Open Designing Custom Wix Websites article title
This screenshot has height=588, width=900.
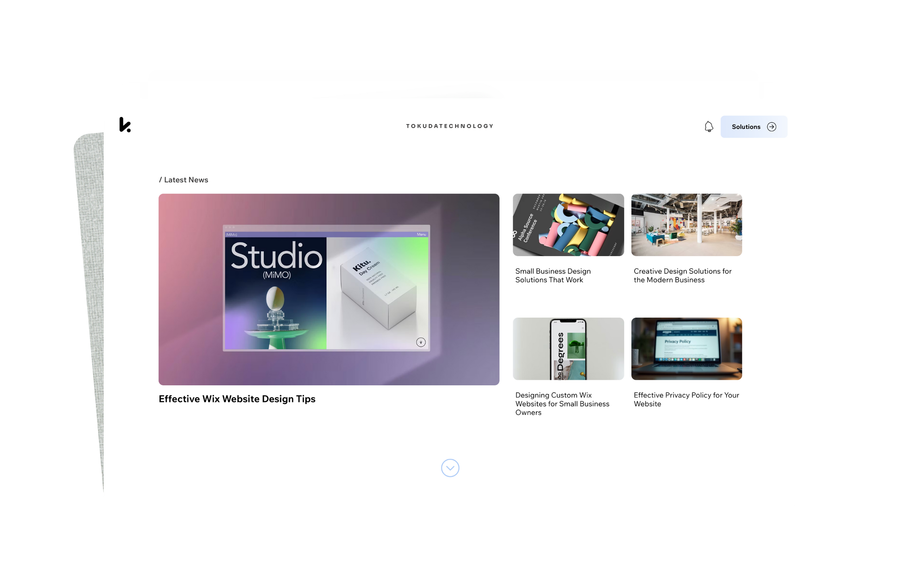pyautogui.click(x=562, y=404)
